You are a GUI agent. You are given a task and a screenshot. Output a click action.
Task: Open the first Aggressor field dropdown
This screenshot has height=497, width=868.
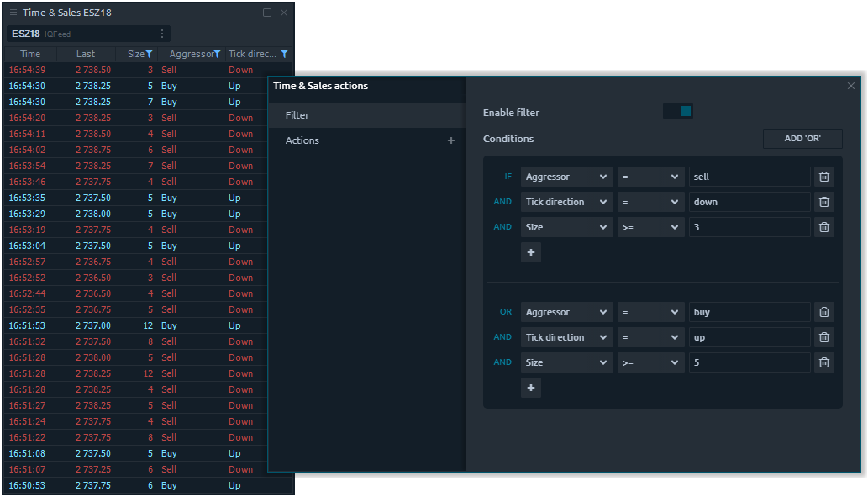566,177
